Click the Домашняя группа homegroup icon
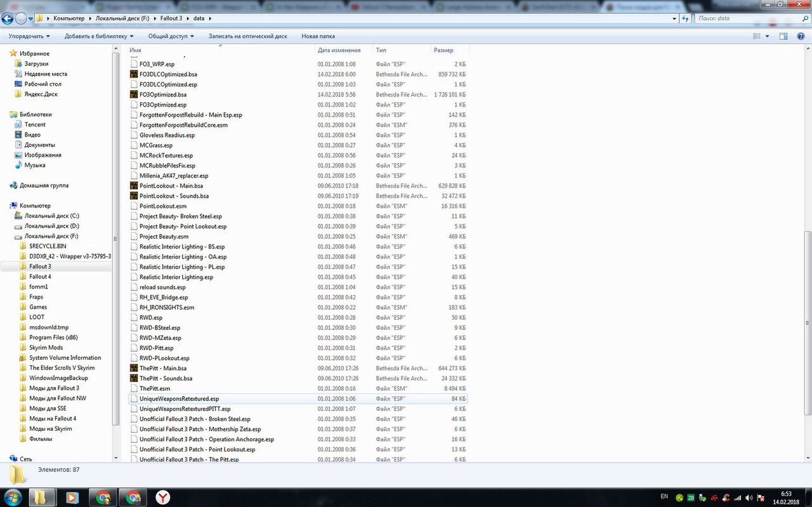The height and width of the screenshot is (507, 812). [x=13, y=185]
